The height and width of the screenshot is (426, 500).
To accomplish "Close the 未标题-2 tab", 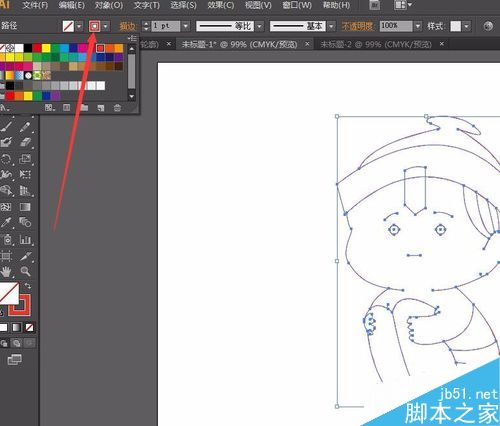I will pyautogui.click(x=442, y=44).
